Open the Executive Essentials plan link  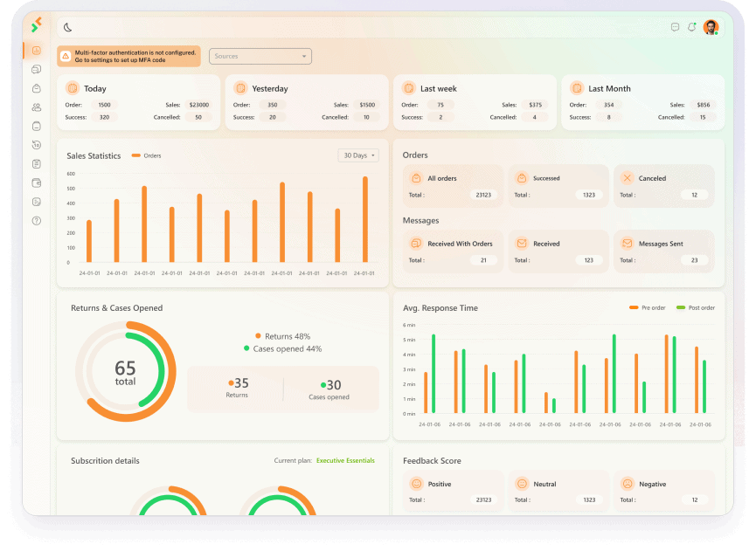click(x=345, y=460)
